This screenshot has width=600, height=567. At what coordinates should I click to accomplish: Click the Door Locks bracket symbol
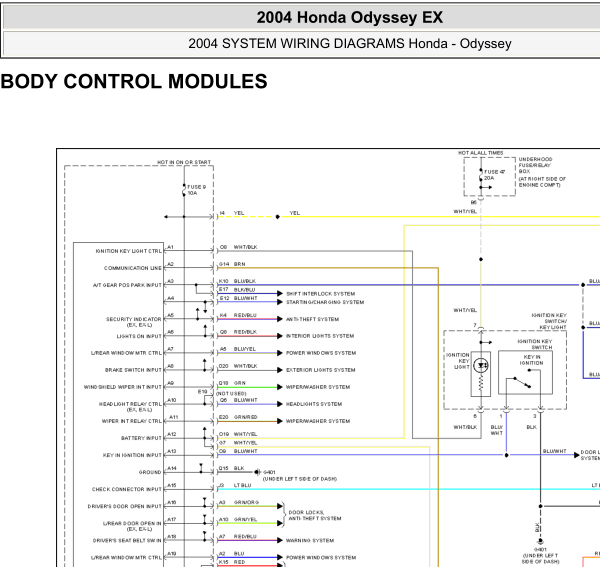point(282,515)
